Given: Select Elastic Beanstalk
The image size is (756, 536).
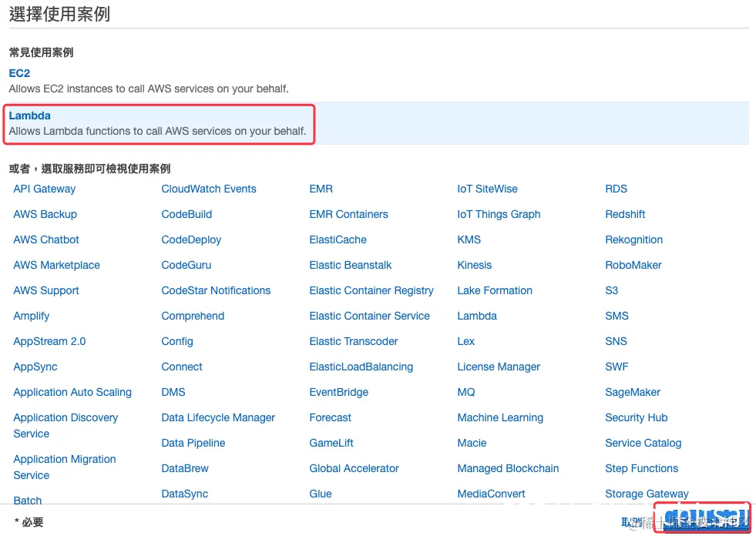Looking at the screenshot, I should 351,266.
